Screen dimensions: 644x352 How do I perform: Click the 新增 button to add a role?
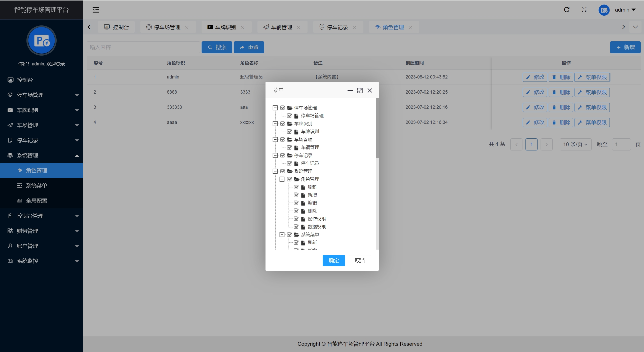[x=625, y=47]
